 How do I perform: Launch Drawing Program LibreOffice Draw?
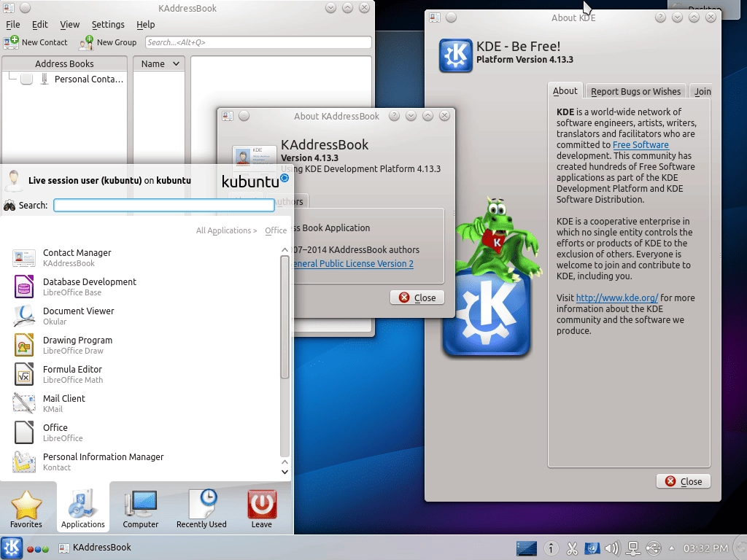point(143,345)
